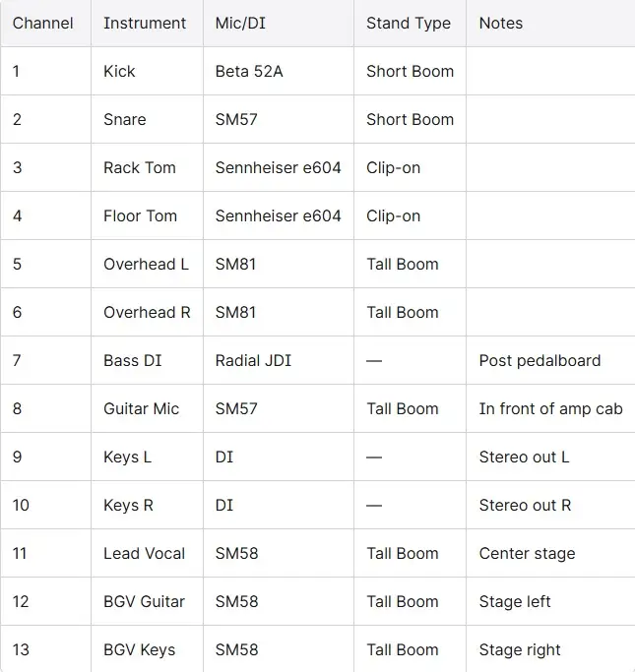Select the Floor Tom cell
The image size is (635, 672).
click(140, 215)
